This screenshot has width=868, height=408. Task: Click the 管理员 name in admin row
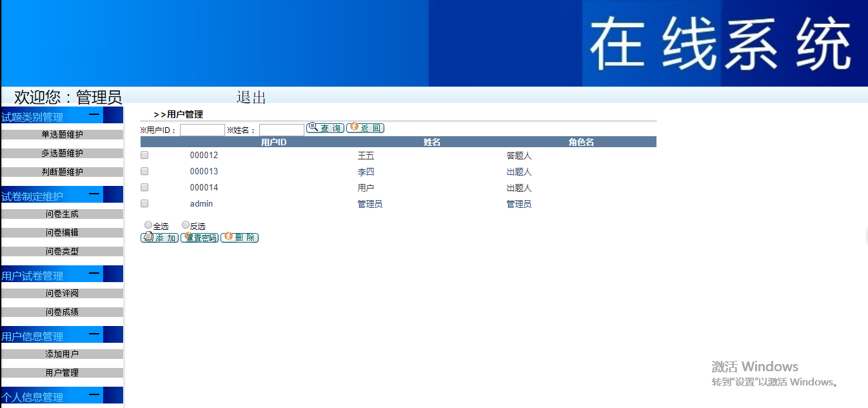(x=370, y=204)
